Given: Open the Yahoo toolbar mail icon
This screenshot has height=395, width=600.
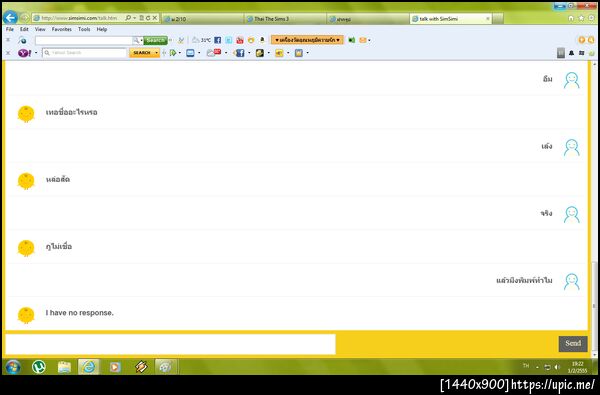Looking at the screenshot, I should (x=190, y=53).
